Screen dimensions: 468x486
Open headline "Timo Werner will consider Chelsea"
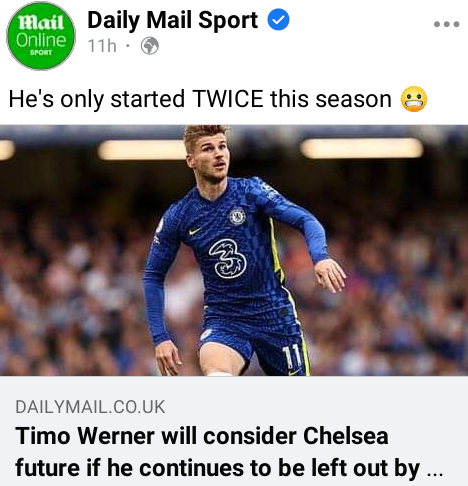click(x=202, y=436)
